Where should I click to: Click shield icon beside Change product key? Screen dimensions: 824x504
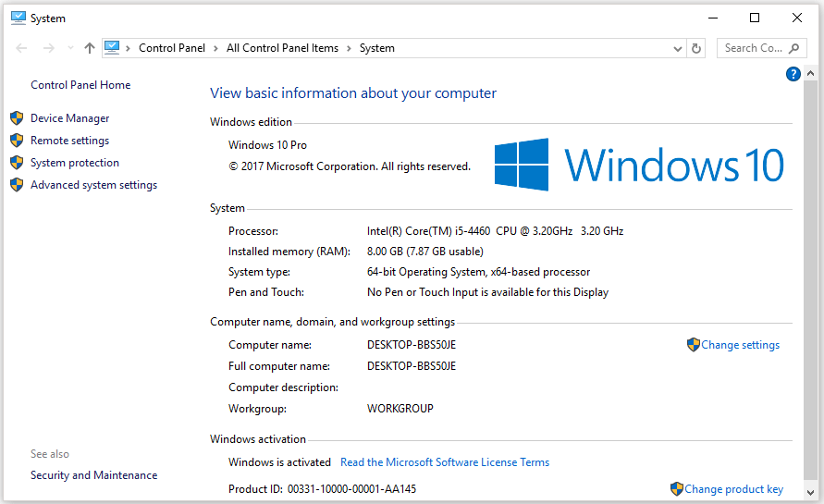click(x=677, y=489)
